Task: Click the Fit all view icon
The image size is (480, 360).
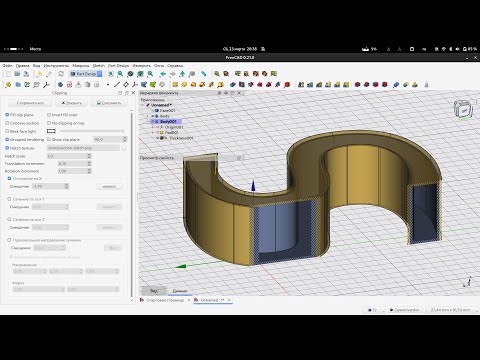Action: pyautogui.click(x=111, y=74)
